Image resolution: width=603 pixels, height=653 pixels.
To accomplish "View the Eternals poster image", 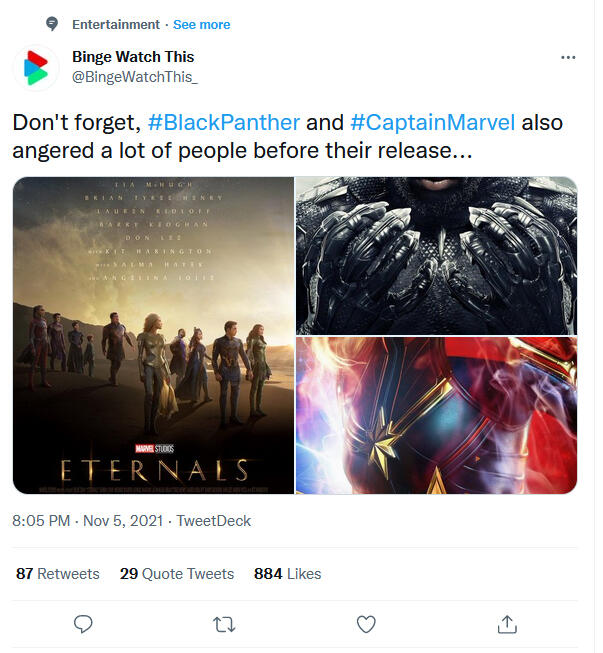I will [153, 335].
